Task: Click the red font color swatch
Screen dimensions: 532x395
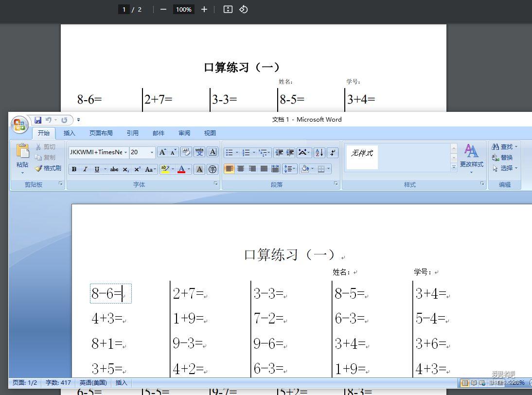Action: (181, 169)
